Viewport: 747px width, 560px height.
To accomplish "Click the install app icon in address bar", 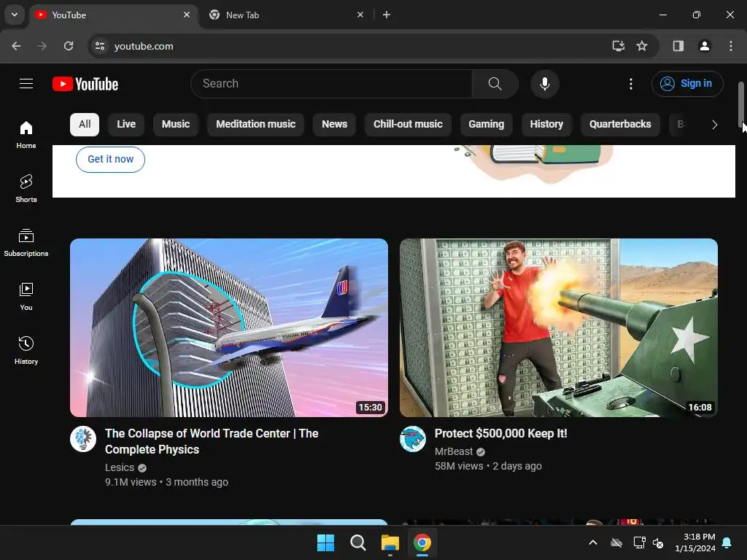I will [x=618, y=46].
